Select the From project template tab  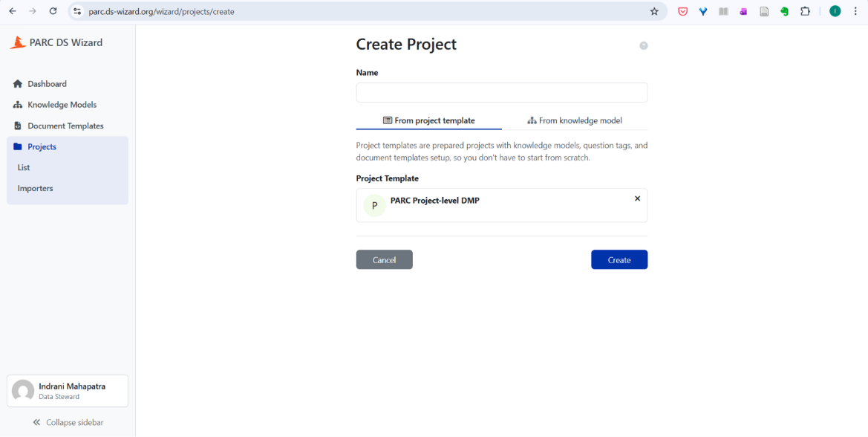coord(429,120)
